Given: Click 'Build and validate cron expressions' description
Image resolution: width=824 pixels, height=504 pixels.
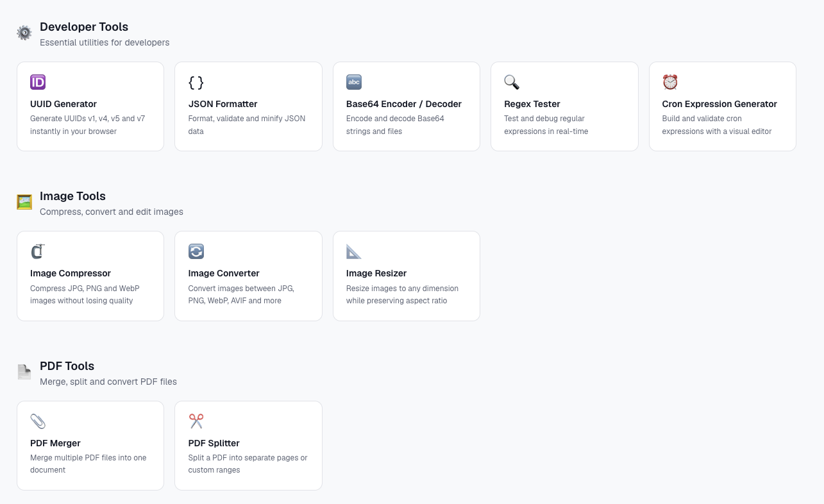Looking at the screenshot, I should click(x=717, y=125).
